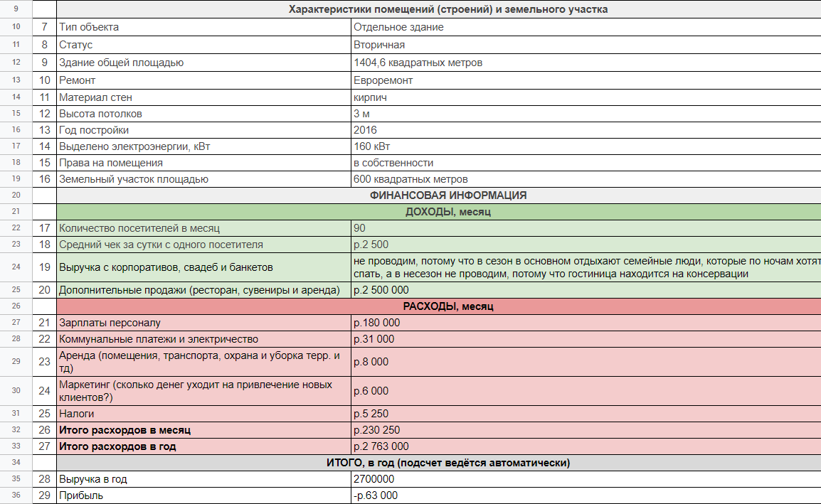
Task: Select row header 20
Action: coord(16,195)
